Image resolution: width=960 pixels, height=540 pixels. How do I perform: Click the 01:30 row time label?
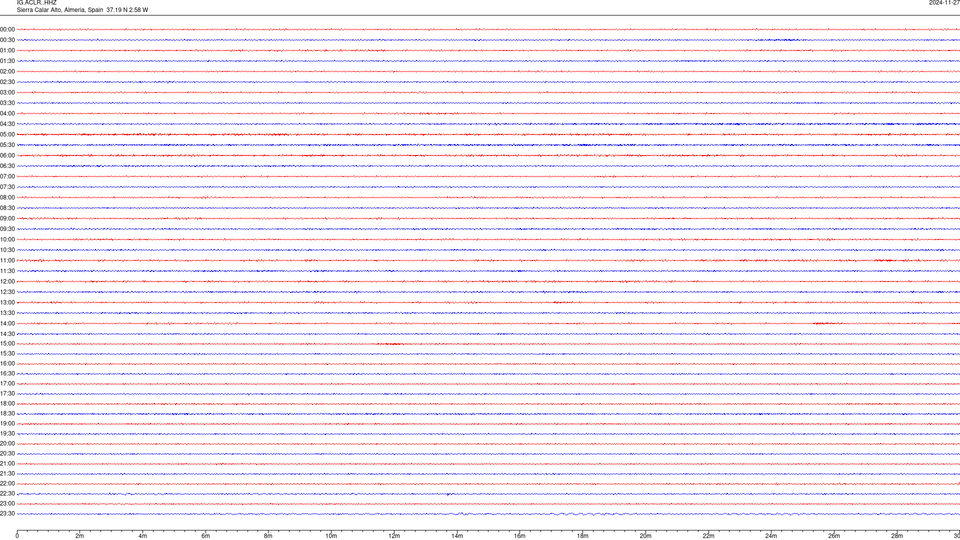[x=7, y=61]
